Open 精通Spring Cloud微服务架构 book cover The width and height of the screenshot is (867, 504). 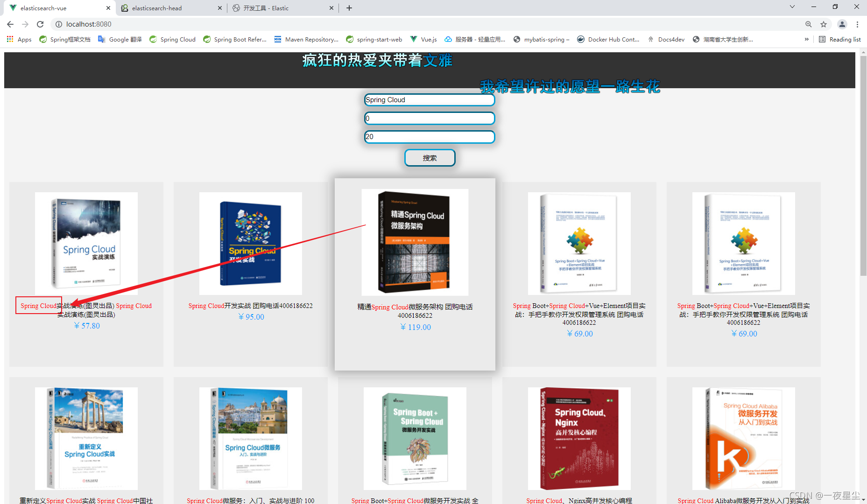point(415,242)
